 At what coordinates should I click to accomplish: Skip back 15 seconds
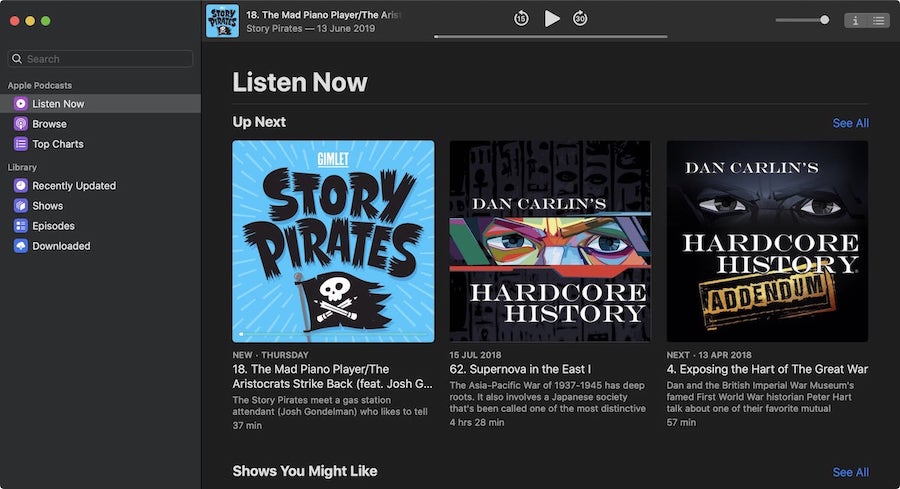[x=521, y=18]
